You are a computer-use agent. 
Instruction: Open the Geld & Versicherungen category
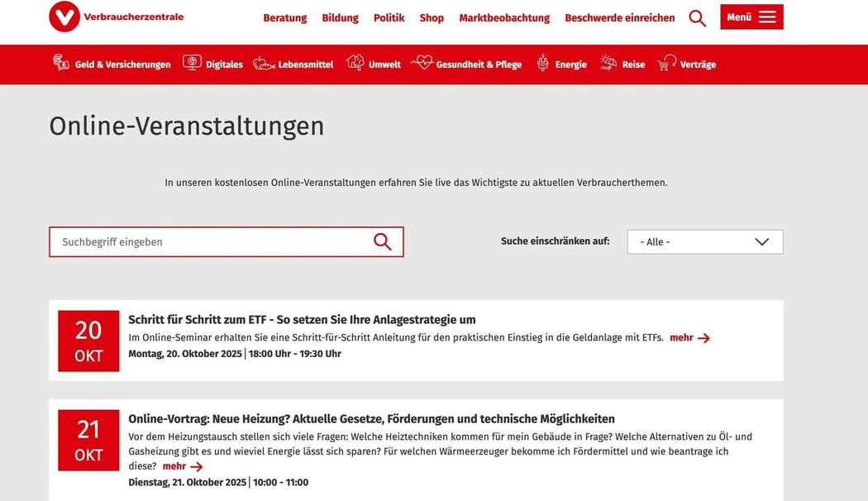(x=112, y=64)
